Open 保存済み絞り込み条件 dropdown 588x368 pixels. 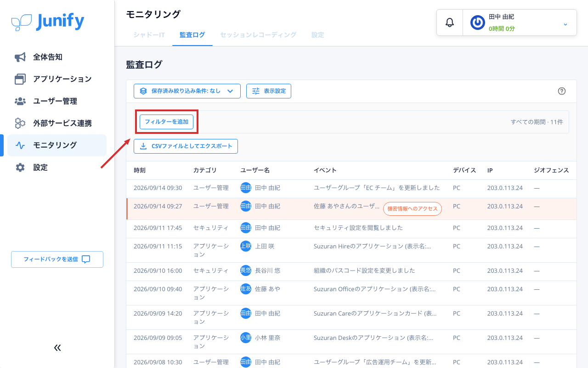pos(187,91)
